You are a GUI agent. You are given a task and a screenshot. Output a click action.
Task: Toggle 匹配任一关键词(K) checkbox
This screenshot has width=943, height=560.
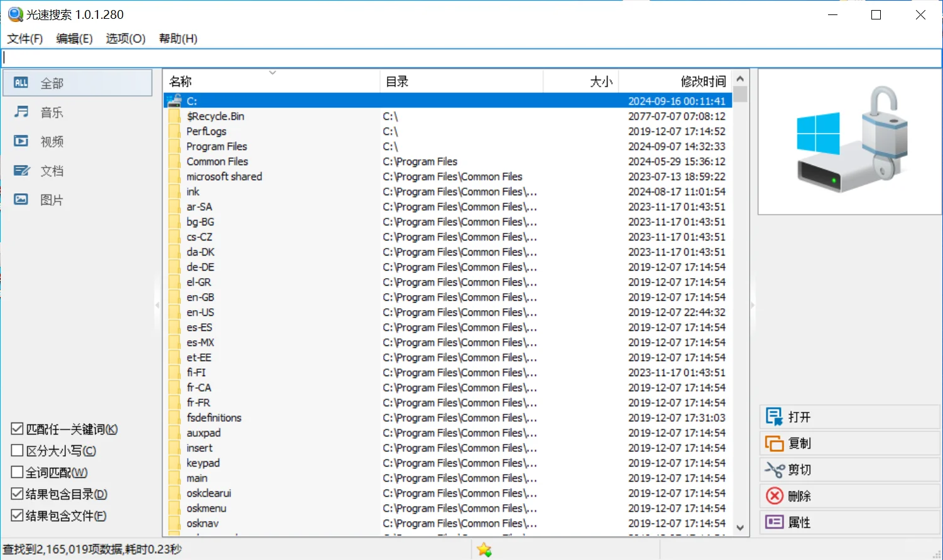[x=18, y=429]
